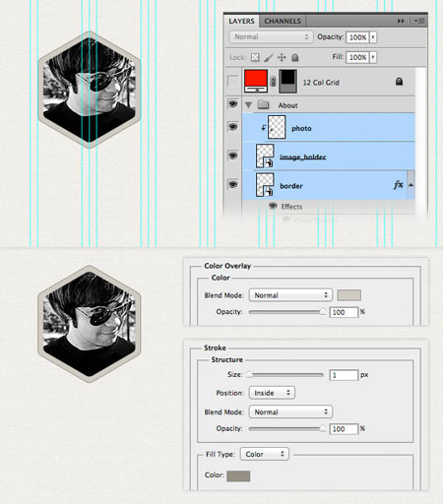Image resolution: width=443 pixels, height=504 pixels.
Task: Open Color Overlay Blend Mode dropdown
Action: 290,295
